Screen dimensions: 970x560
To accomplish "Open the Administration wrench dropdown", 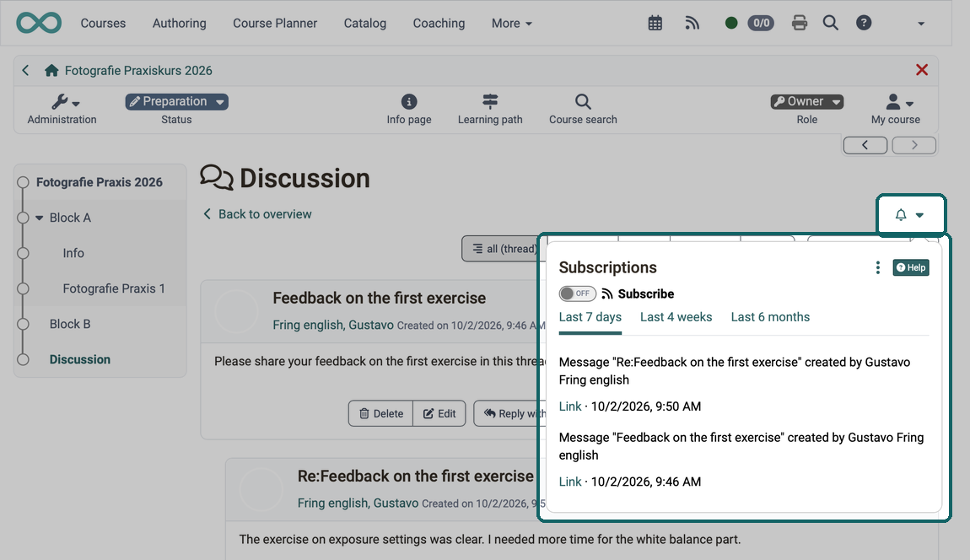I will click(62, 109).
